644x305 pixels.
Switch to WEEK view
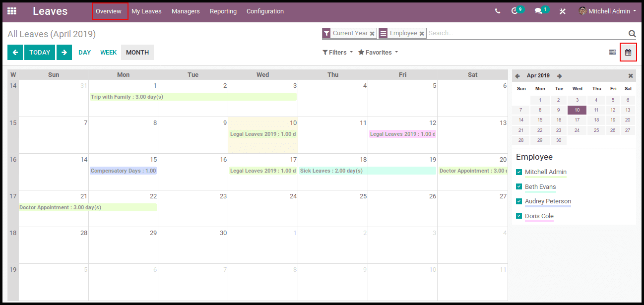(x=109, y=52)
